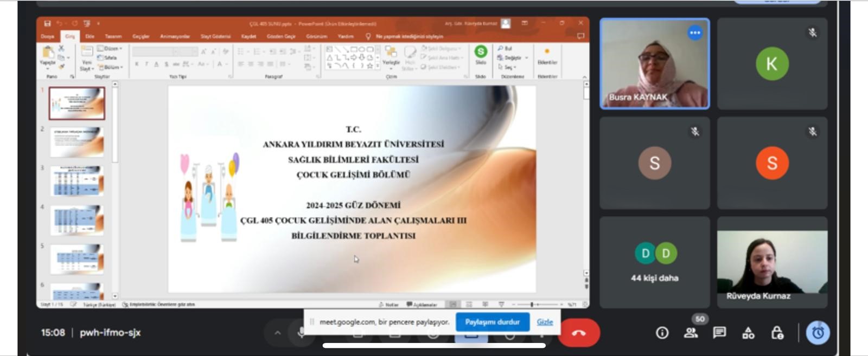Click the PowerPoint save icon
Image resolution: width=868 pixels, height=356 pixels.
(47, 23)
